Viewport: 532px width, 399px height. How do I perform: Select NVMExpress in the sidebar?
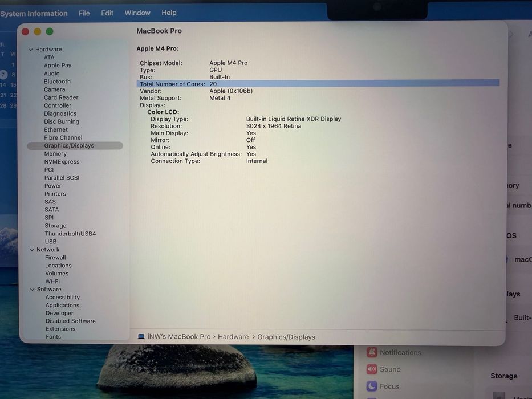pos(62,161)
